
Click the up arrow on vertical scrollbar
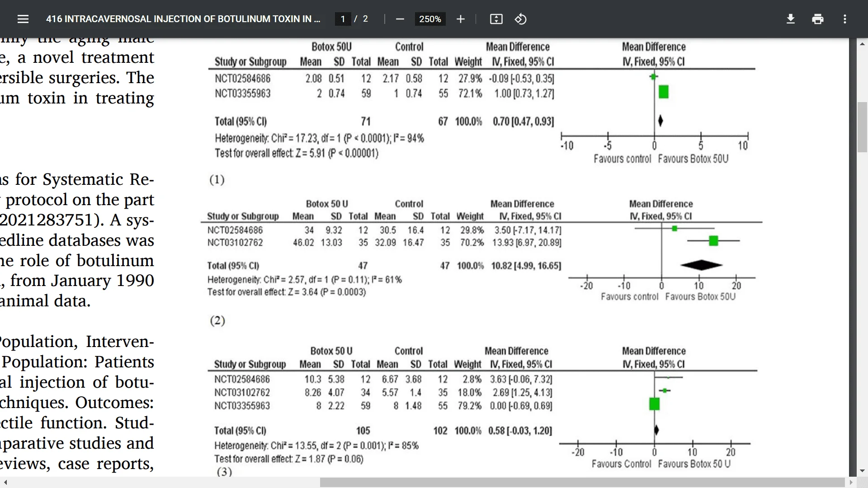(x=863, y=43)
